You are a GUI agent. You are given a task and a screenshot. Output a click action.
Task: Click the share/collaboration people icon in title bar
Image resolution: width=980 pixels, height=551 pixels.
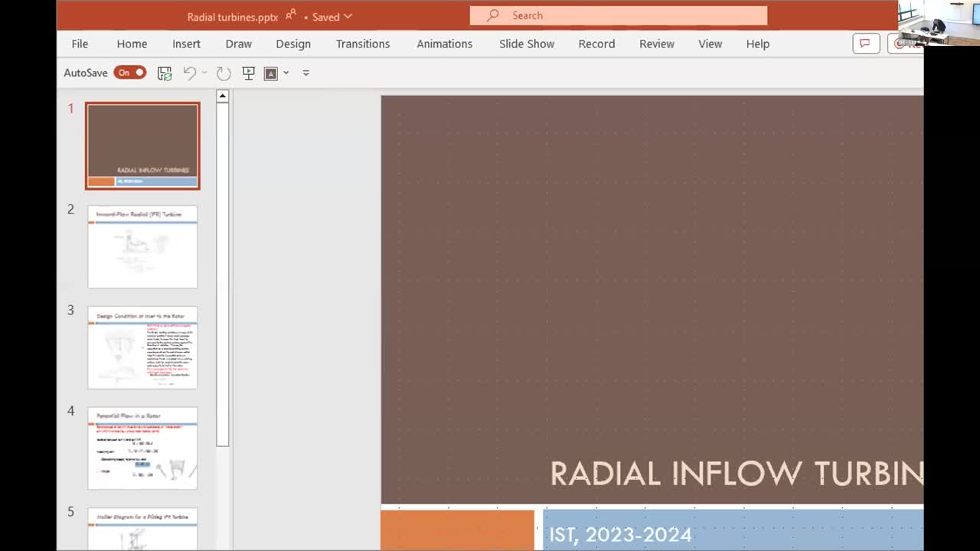pos(291,15)
